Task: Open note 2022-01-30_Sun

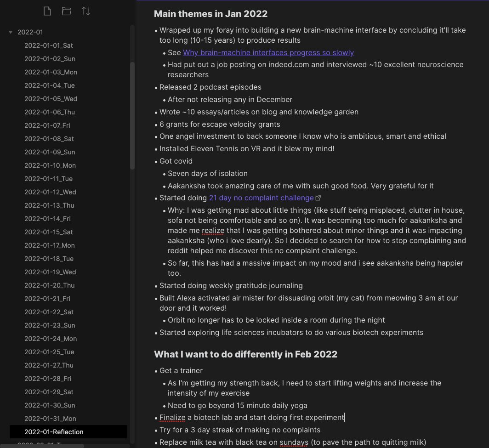Action: click(50, 405)
